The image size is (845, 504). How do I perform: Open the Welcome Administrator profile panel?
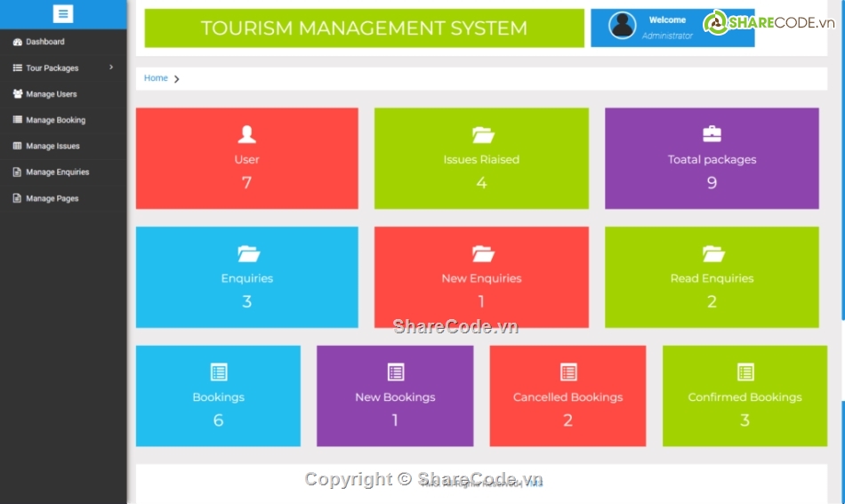(x=672, y=28)
